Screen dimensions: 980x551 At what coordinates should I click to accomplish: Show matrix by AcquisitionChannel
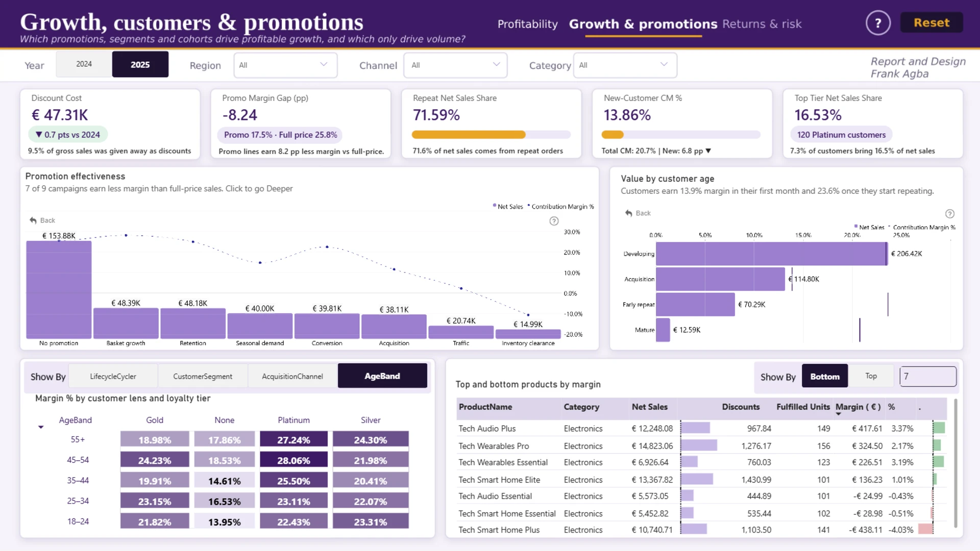(292, 376)
